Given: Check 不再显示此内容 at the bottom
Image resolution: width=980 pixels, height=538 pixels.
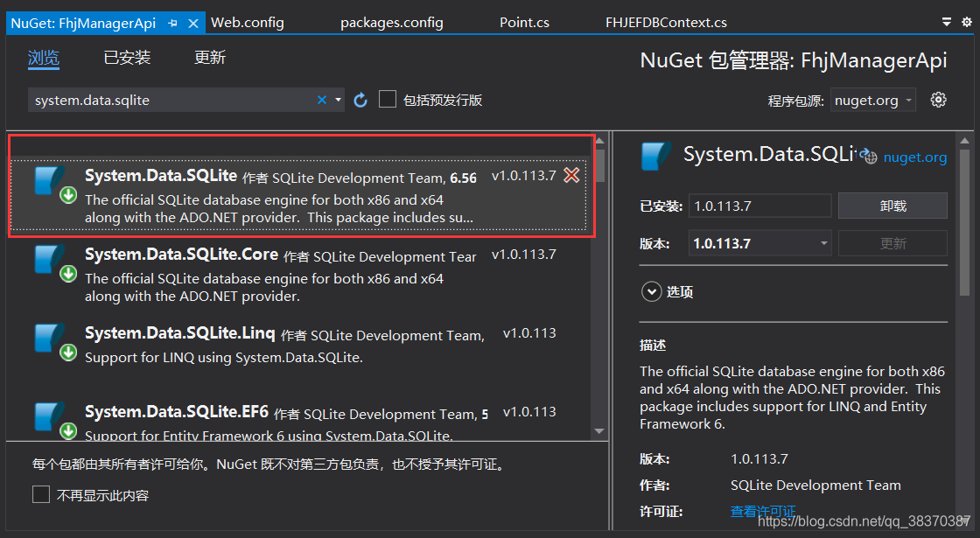Looking at the screenshot, I should pyautogui.click(x=40, y=493).
